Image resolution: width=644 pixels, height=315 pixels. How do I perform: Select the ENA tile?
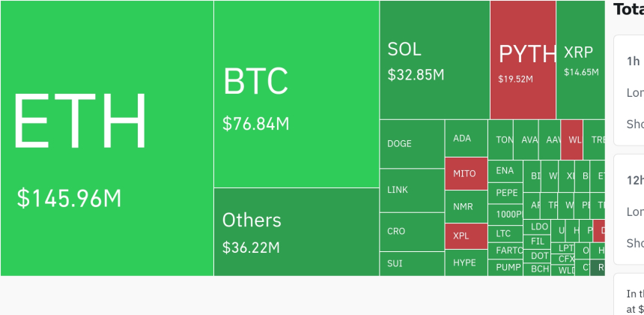pyautogui.click(x=505, y=170)
